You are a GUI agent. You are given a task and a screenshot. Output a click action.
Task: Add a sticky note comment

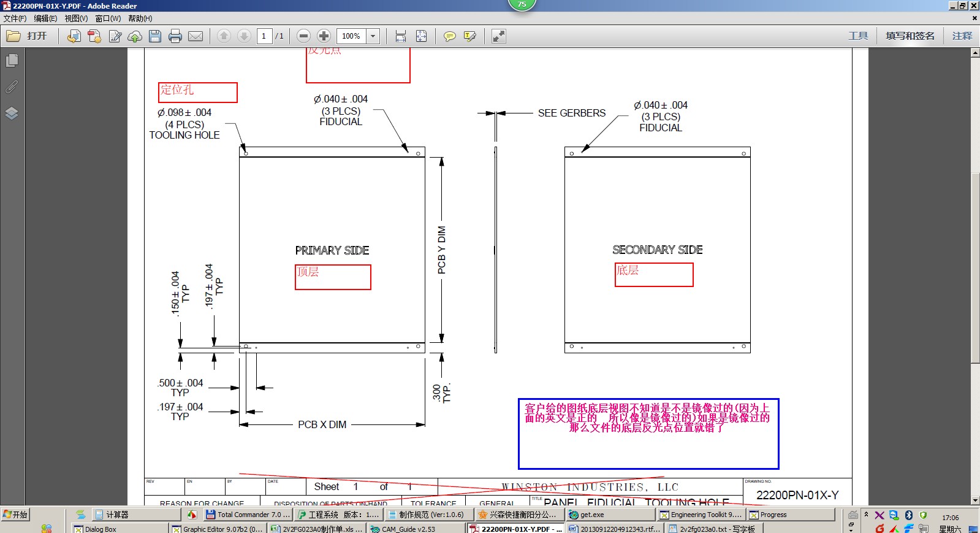449,36
